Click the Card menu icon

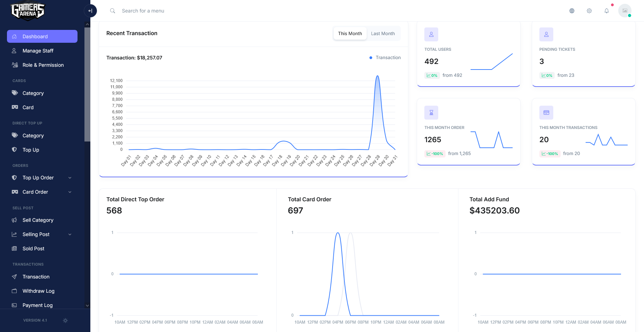click(x=15, y=107)
